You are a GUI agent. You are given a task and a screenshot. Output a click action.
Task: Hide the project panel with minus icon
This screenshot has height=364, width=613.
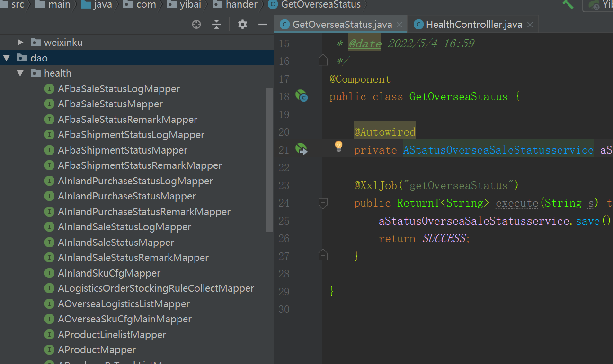(x=263, y=25)
